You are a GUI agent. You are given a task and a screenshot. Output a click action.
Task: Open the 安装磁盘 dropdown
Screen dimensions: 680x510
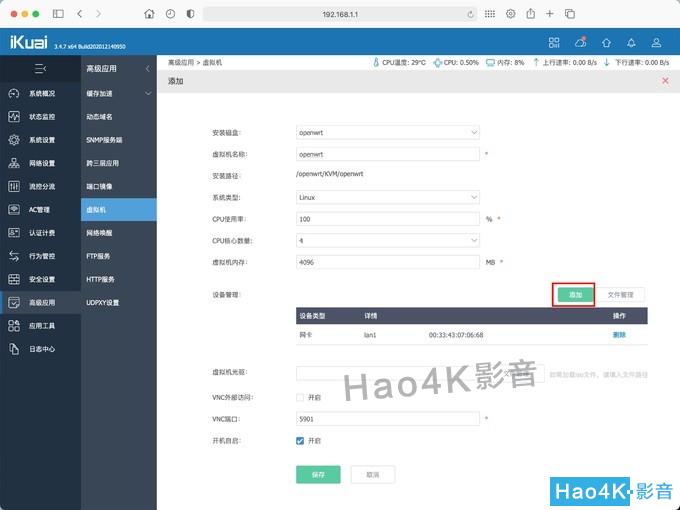point(388,132)
